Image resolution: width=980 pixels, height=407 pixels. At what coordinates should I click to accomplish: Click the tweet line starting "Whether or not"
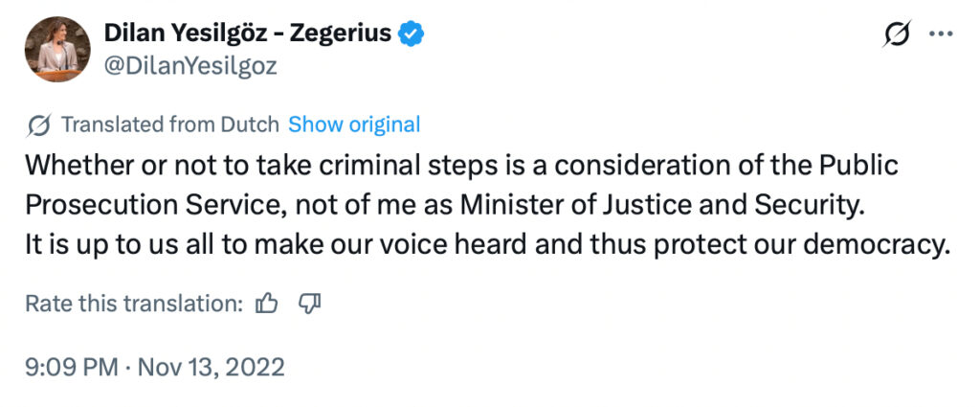coord(461,165)
